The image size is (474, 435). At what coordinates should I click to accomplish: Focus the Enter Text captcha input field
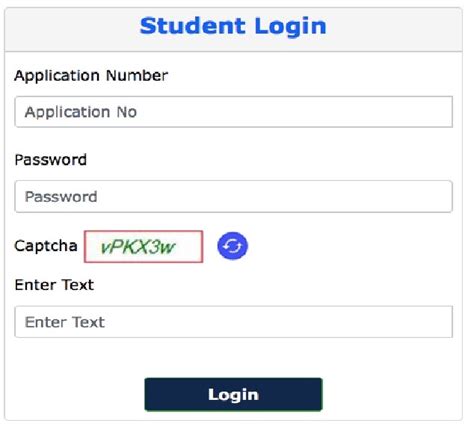click(x=233, y=322)
